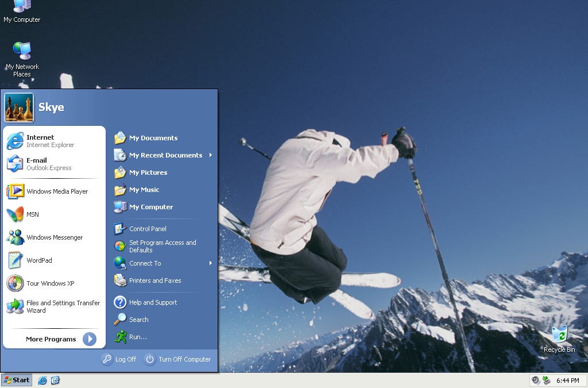
Task: Click Internet Explorer quick launch icon
Action: [42, 381]
